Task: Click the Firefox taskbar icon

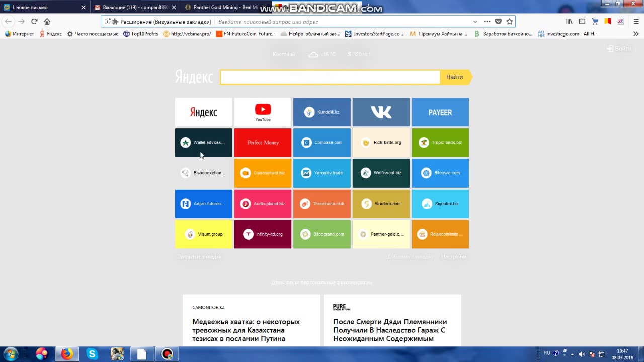Action: 66,354
